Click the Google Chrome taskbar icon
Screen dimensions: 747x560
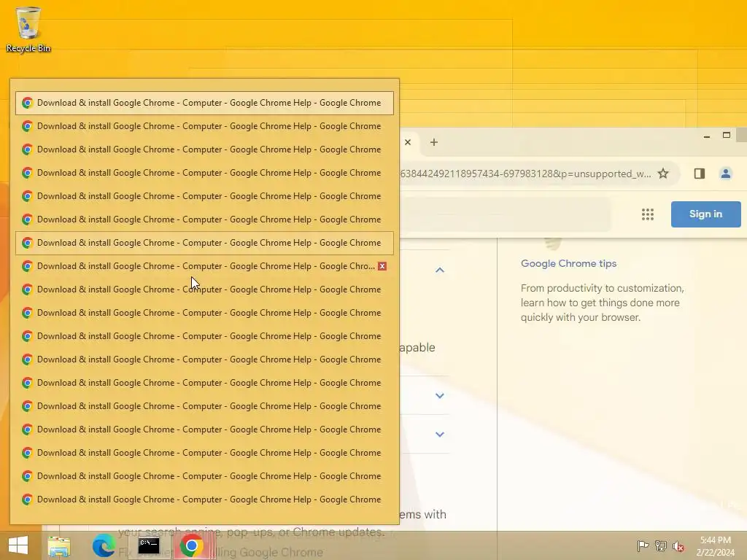click(192, 545)
